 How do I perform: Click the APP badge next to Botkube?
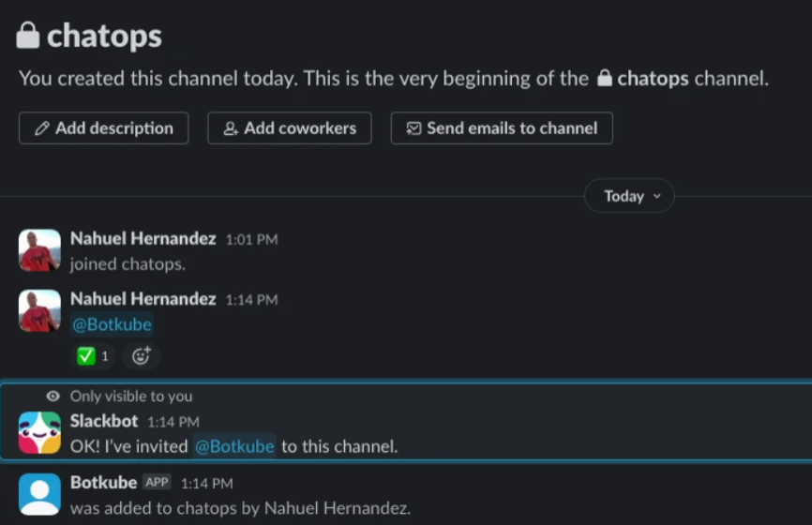(x=156, y=483)
